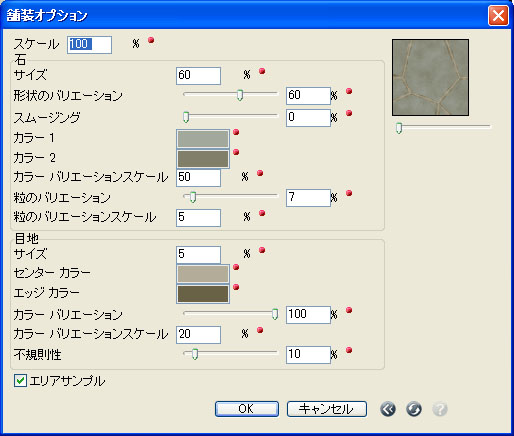Viewport: 514px width, 436px height.
Task: Click the back arrow icon near キャンセル
Action: pos(388,409)
